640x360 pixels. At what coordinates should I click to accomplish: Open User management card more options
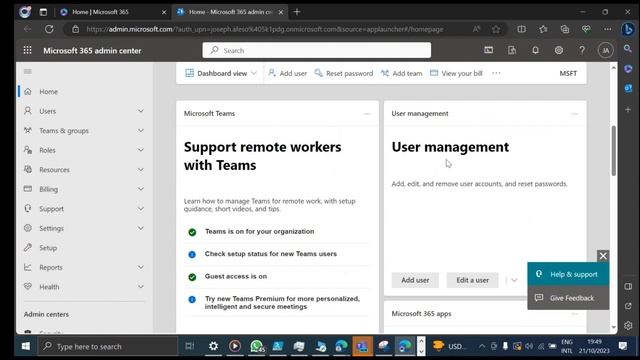point(575,114)
